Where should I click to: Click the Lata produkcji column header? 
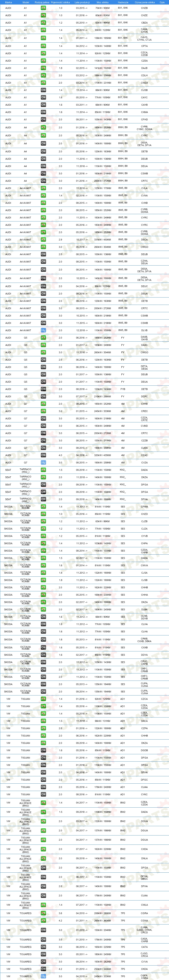pos(83,2)
